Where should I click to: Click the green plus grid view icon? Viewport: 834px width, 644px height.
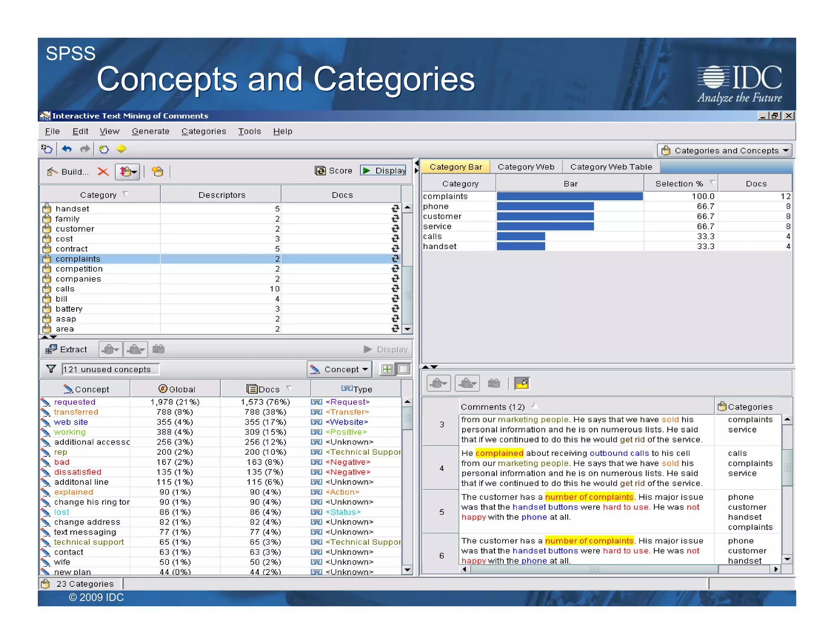(x=387, y=369)
